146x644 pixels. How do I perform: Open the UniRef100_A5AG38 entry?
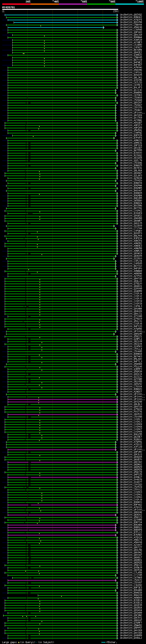(x=131, y=27)
